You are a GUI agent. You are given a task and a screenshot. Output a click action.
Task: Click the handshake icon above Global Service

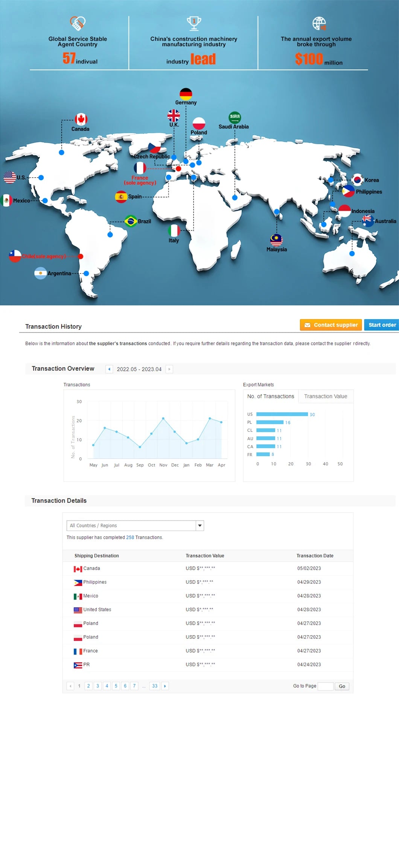[x=78, y=23]
